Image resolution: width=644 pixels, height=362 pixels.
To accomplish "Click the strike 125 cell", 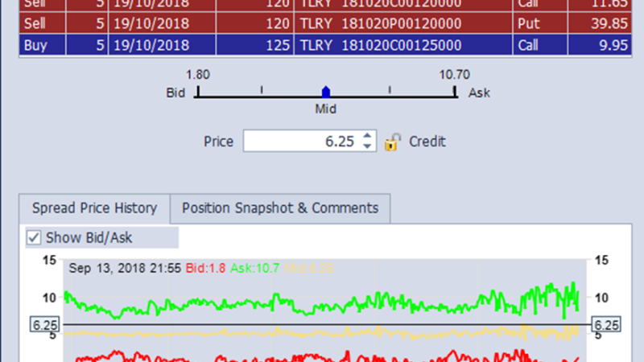I will [277, 45].
